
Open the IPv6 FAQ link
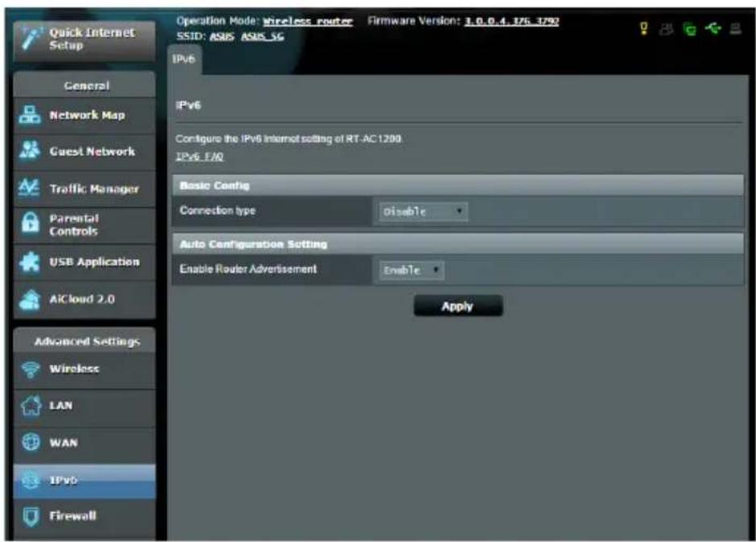199,157
